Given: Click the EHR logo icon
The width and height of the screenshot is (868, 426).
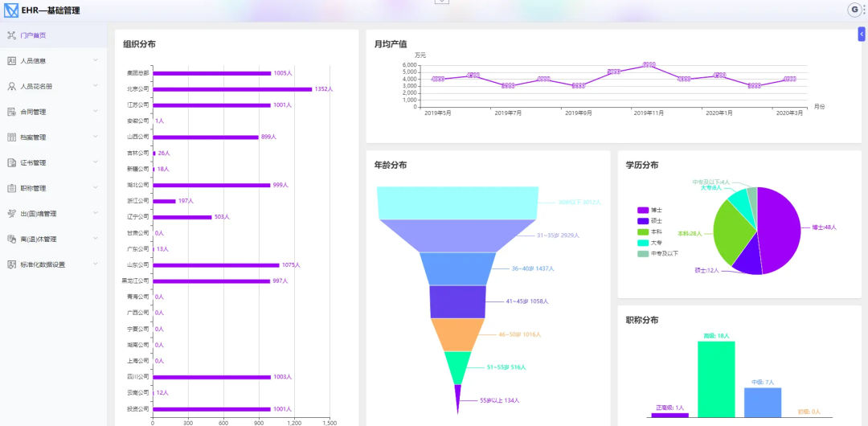Looking at the screenshot, I should point(11,10).
